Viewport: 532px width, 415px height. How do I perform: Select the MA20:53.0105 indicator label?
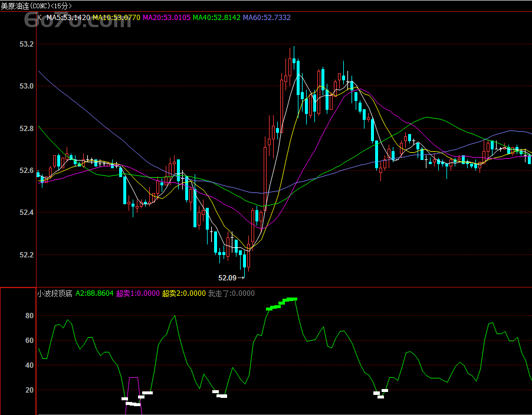[166, 18]
